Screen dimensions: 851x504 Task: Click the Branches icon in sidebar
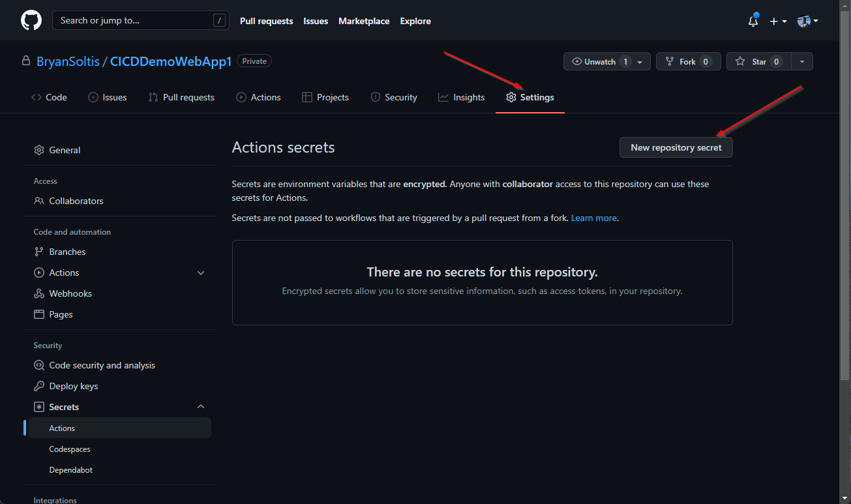pyautogui.click(x=39, y=252)
